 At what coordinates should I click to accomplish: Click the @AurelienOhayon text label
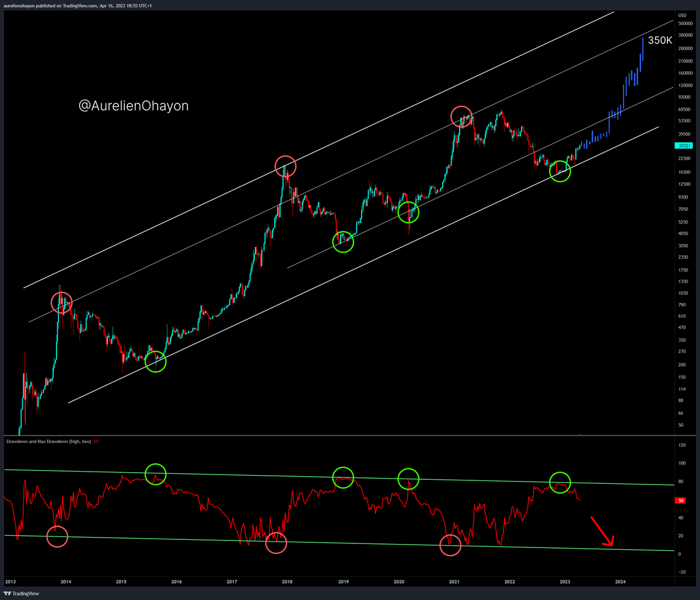pyautogui.click(x=134, y=106)
